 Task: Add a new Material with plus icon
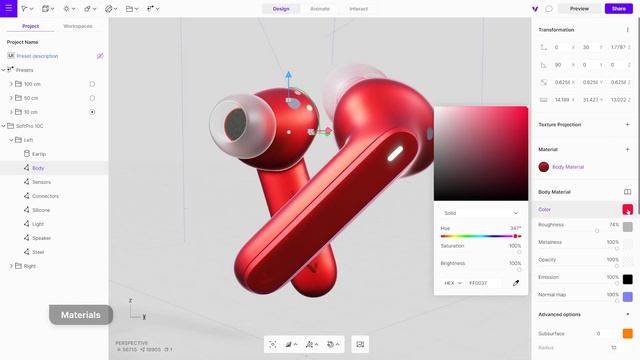point(627,149)
